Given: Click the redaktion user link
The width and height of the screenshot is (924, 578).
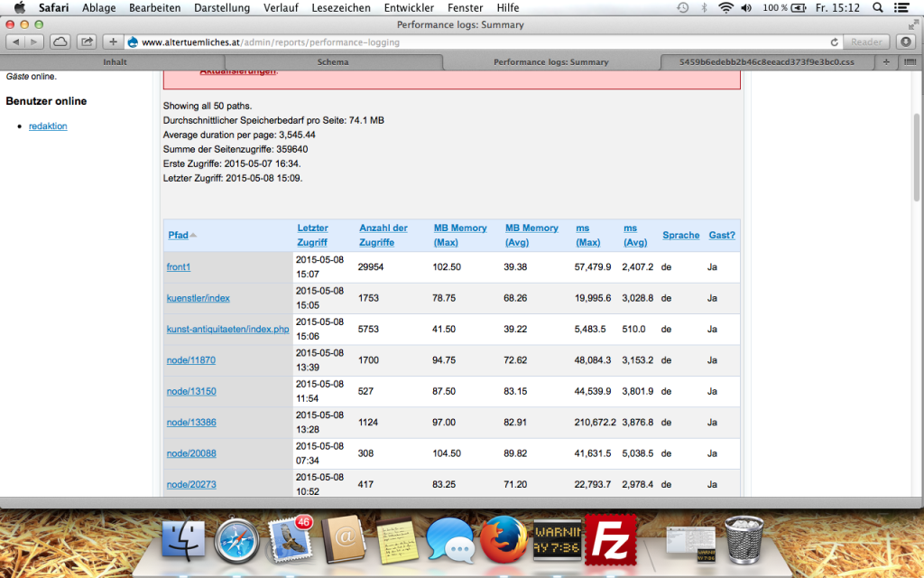Looking at the screenshot, I should pyautogui.click(x=48, y=126).
